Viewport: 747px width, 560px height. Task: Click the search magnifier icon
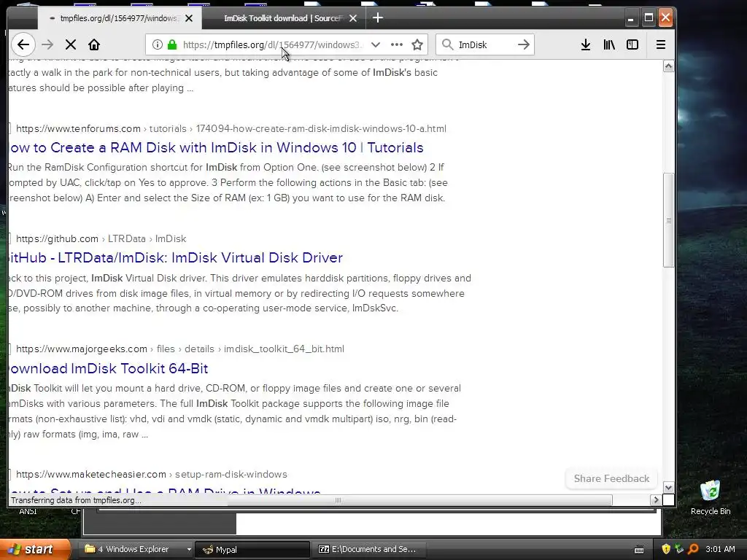click(x=447, y=44)
